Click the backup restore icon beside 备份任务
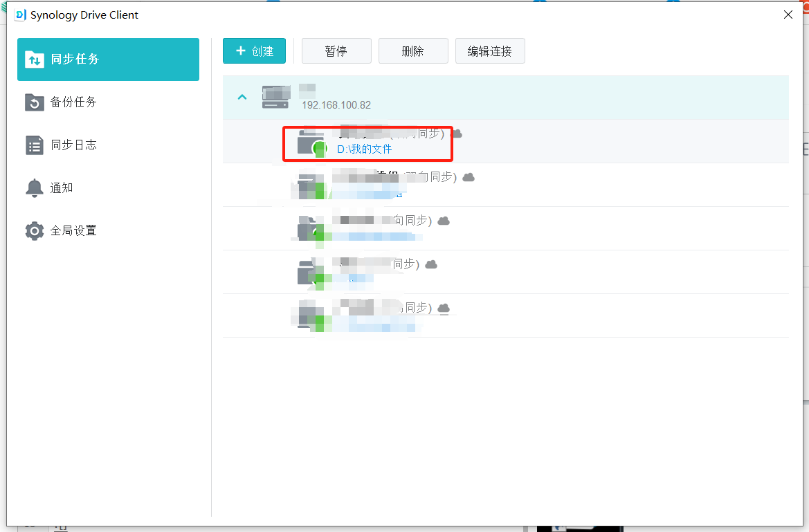The image size is (809, 532). [35, 102]
